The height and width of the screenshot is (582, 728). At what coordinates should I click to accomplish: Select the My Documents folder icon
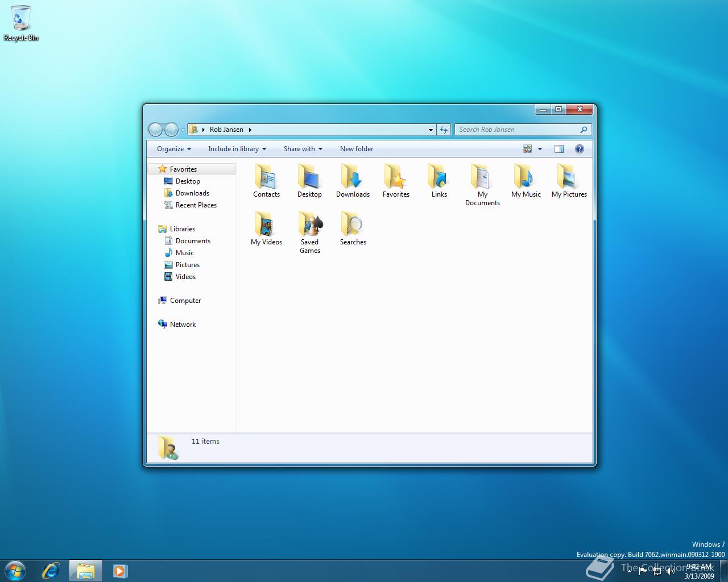point(482,176)
